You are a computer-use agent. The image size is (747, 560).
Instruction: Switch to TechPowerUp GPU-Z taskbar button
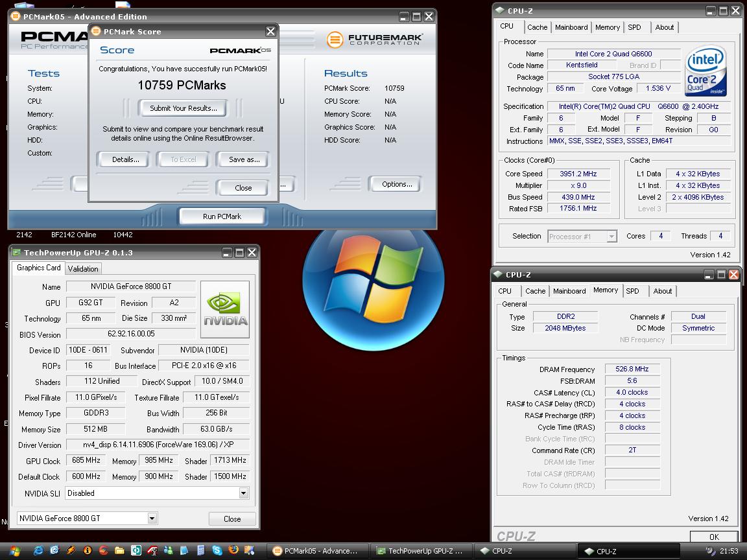tap(421, 551)
